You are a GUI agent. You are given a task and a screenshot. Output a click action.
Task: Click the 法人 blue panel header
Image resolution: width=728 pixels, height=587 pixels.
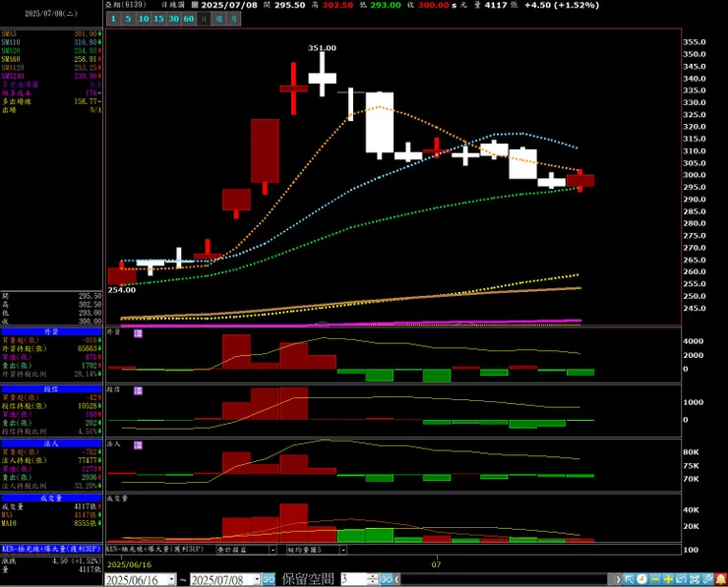point(51,443)
